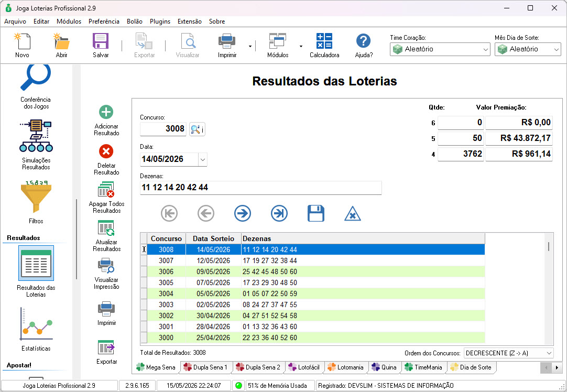Open the Módulos menu
Image resolution: width=567 pixels, height=392 pixels.
[x=69, y=21]
